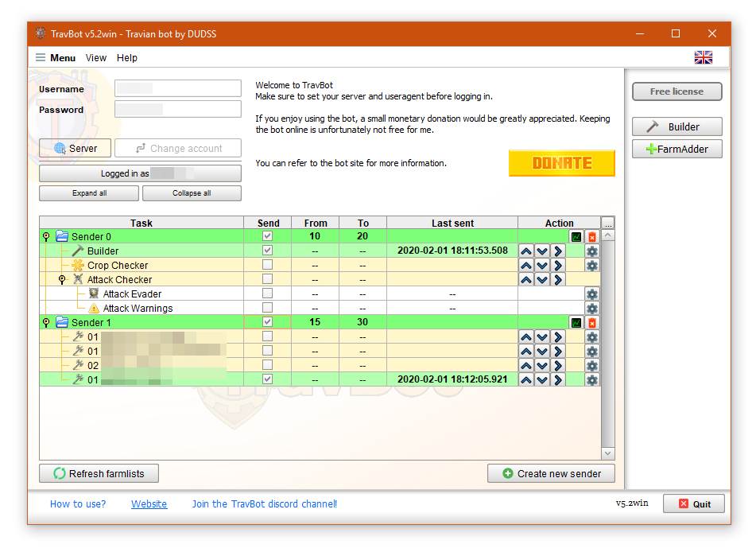Click the task list scrollbar up arrow
The width and height of the screenshot is (756, 552).
608,235
